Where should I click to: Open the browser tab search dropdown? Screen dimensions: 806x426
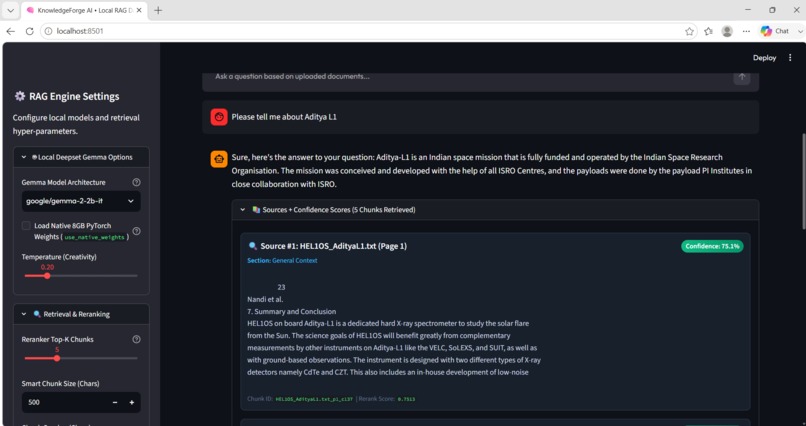(10, 10)
